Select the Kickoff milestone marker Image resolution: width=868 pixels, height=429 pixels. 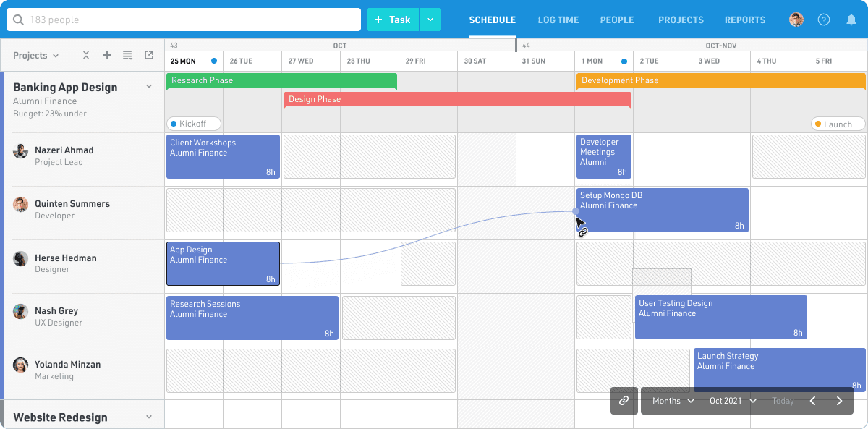point(193,124)
